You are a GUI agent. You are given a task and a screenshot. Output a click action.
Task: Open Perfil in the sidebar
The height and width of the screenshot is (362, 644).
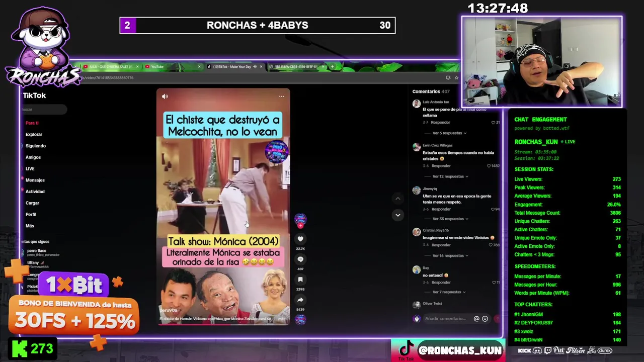(31, 214)
